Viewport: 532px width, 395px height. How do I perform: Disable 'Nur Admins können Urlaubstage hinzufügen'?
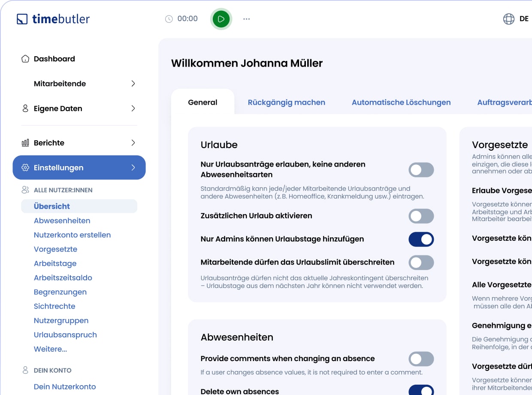click(x=421, y=239)
